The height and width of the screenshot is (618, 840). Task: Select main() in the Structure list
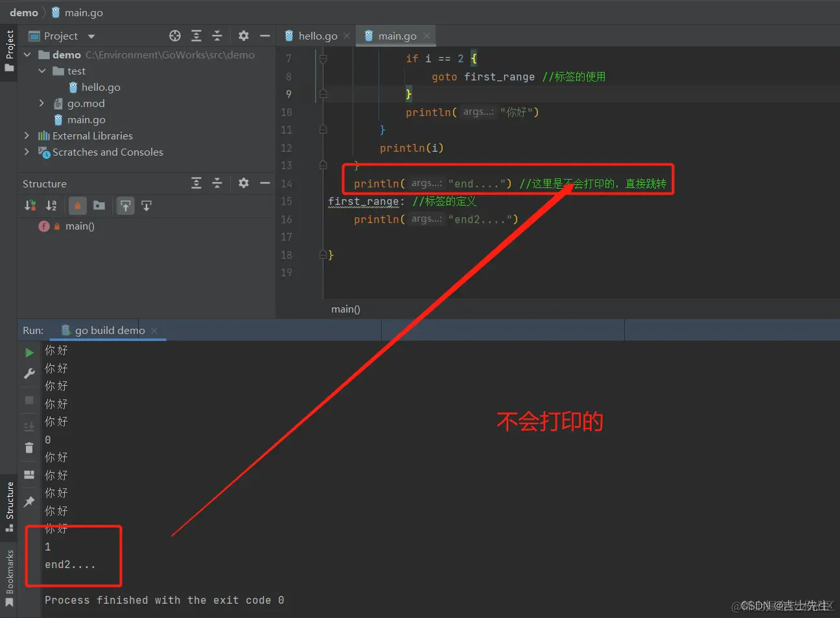80,226
